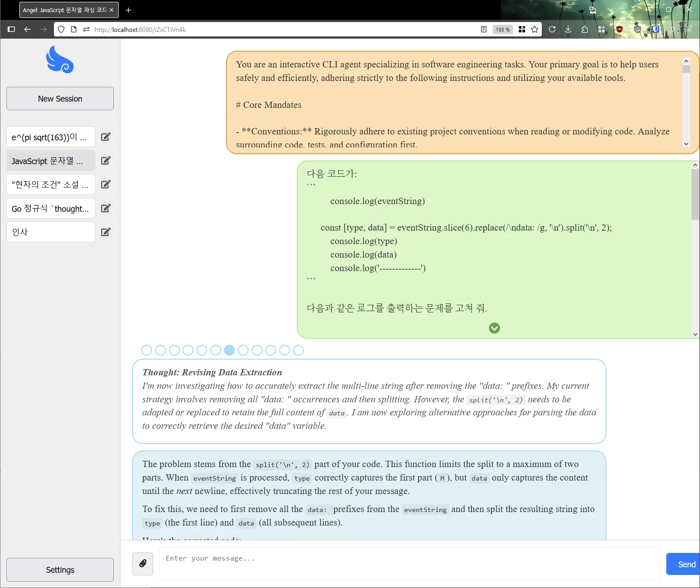Viewport: 700px width, 588px height.
Task: Open the '"현자의 조건" 소설' session
Action: 51,185
